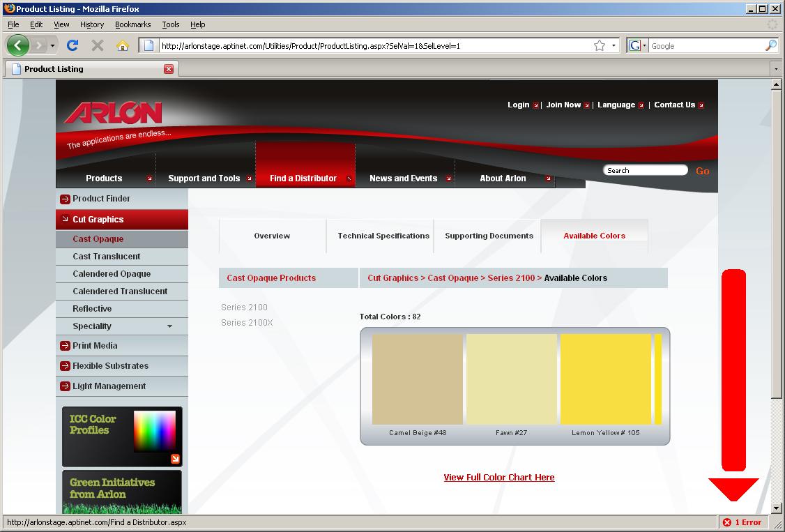Viewport: 785px width, 532px height.
Task: Switch to the Technical Specifications tab
Action: click(x=380, y=236)
